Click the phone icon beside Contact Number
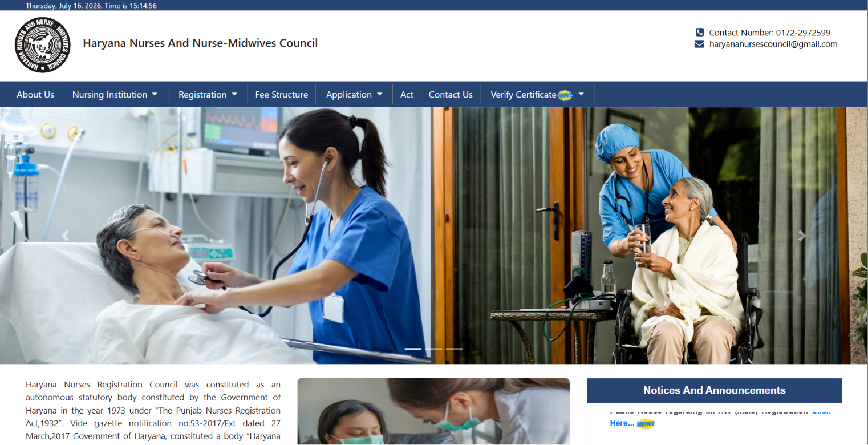 (700, 33)
